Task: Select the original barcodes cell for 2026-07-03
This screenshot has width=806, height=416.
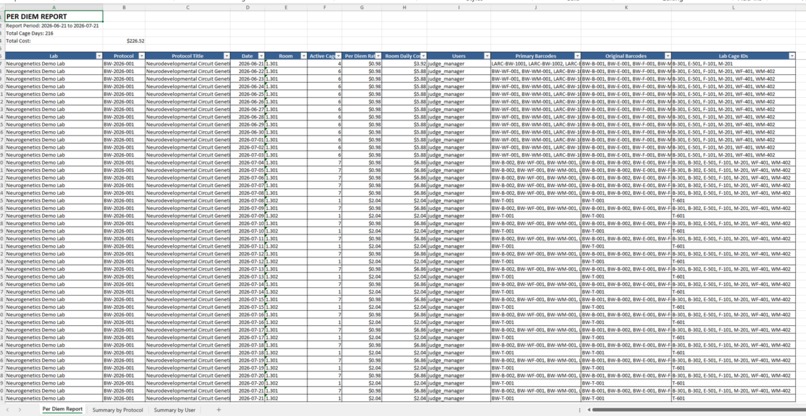Action: pos(626,155)
